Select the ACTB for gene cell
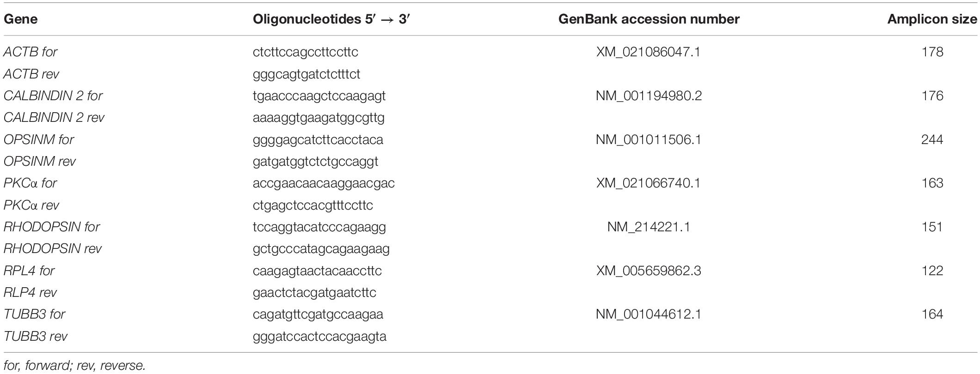980x374 pixels. coord(31,52)
